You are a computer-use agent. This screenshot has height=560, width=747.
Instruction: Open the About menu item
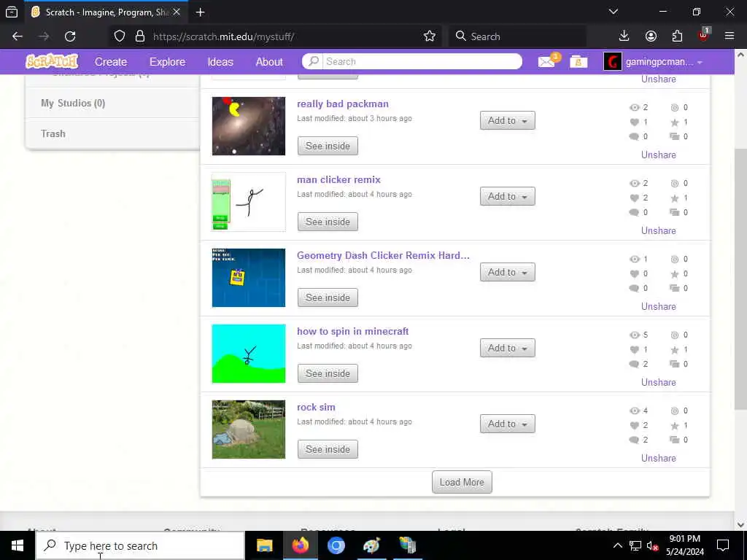click(269, 62)
